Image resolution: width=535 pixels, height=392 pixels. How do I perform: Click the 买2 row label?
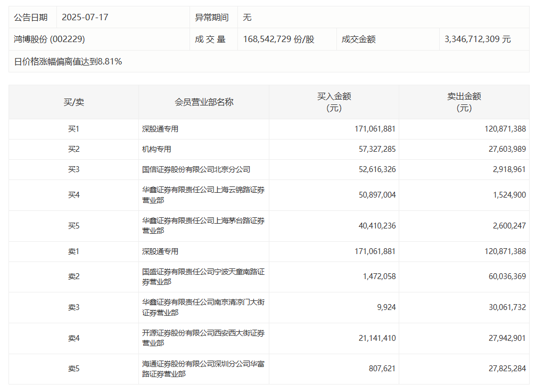coord(73,149)
